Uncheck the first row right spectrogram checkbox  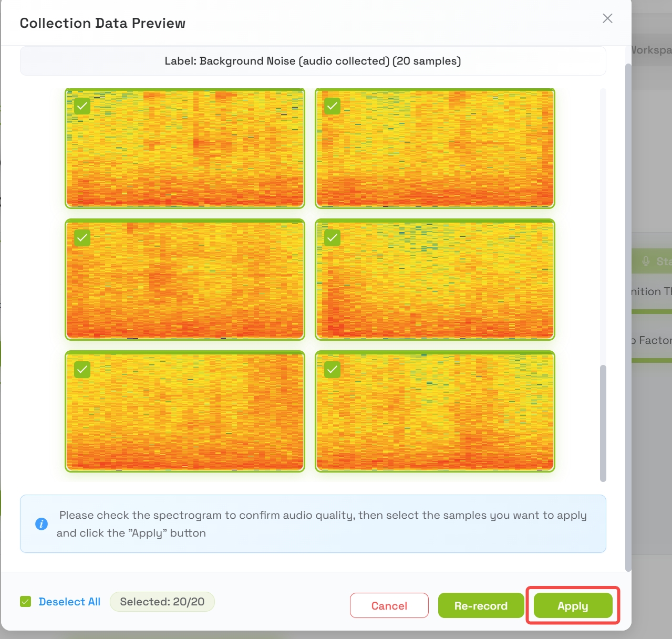point(332,106)
